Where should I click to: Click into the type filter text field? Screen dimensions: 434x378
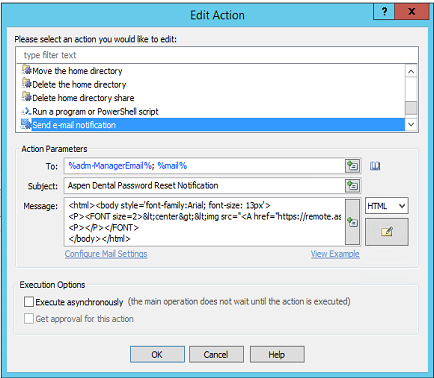pyautogui.click(x=217, y=55)
